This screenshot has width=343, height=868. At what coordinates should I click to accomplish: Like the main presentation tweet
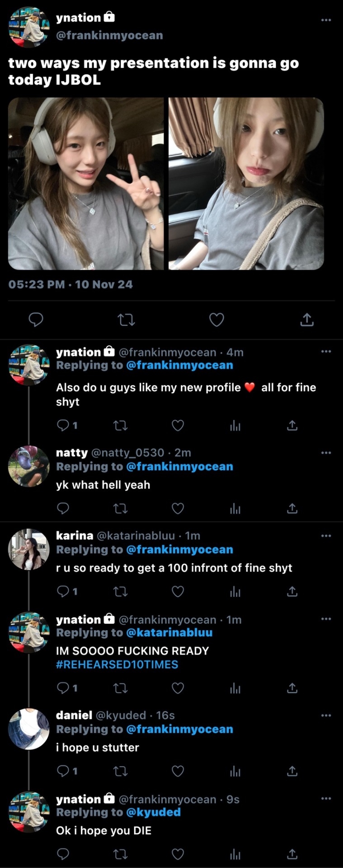coord(216,320)
